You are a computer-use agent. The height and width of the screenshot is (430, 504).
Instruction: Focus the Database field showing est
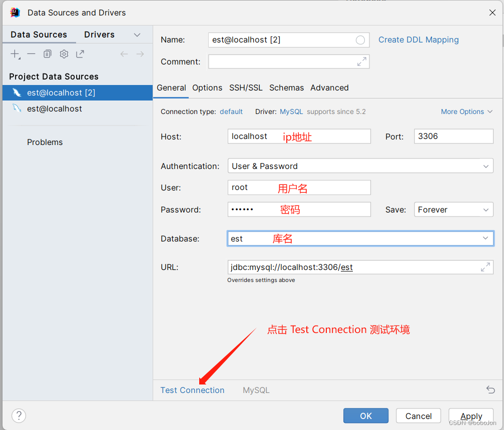pos(360,238)
